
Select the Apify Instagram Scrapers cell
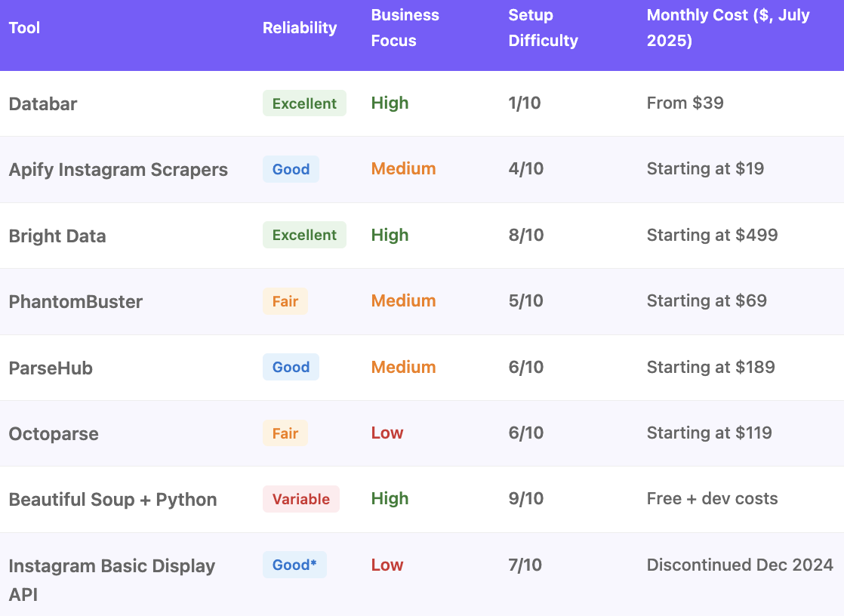[x=119, y=170]
